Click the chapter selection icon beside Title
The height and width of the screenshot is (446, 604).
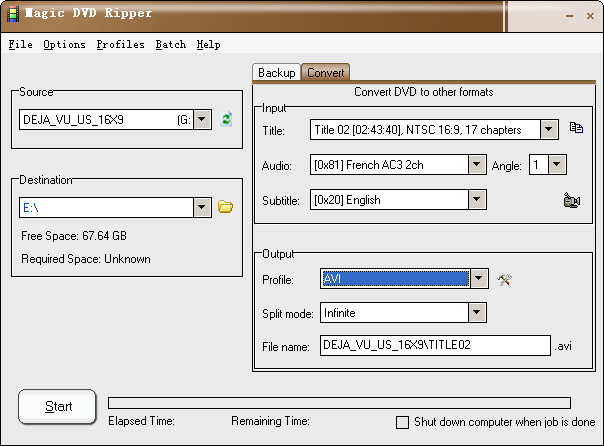point(576,129)
